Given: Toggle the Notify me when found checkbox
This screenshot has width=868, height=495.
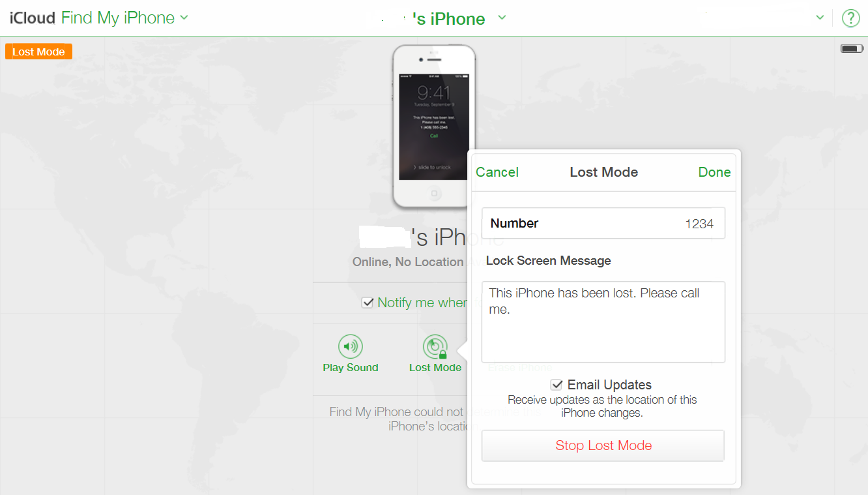Looking at the screenshot, I should pyautogui.click(x=368, y=303).
